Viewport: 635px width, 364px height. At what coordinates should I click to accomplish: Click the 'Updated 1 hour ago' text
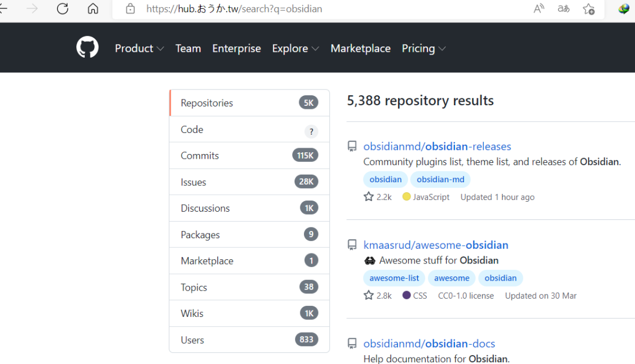pyautogui.click(x=497, y=197)
